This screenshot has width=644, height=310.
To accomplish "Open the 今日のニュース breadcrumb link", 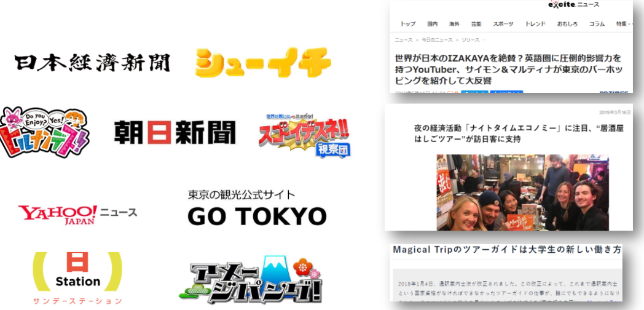I will [x=437, y=40].
